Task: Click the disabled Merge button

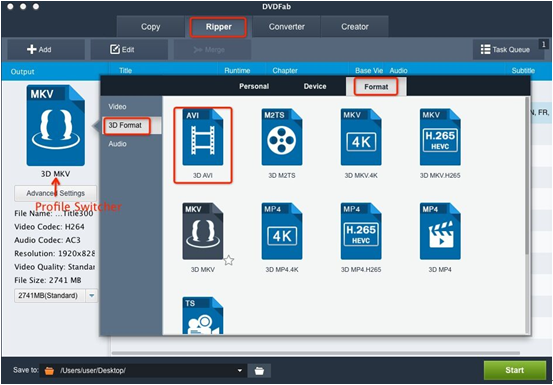Action: click(212, 50)
